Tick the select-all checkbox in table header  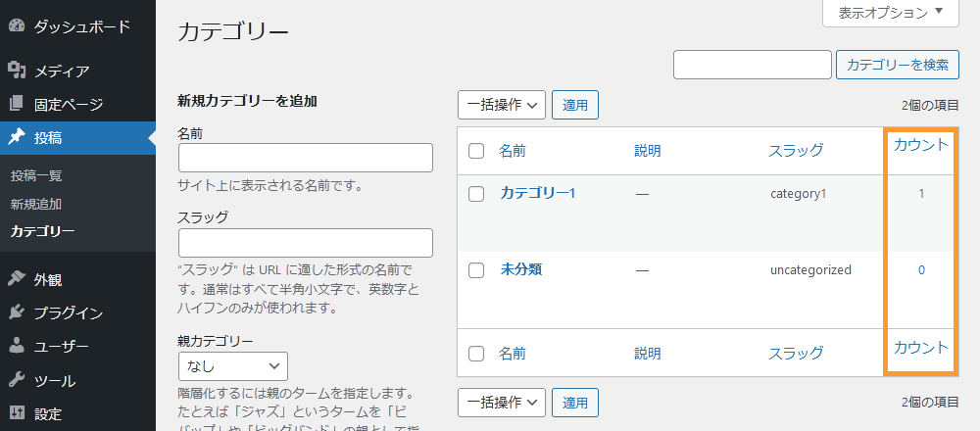(476, 151)
